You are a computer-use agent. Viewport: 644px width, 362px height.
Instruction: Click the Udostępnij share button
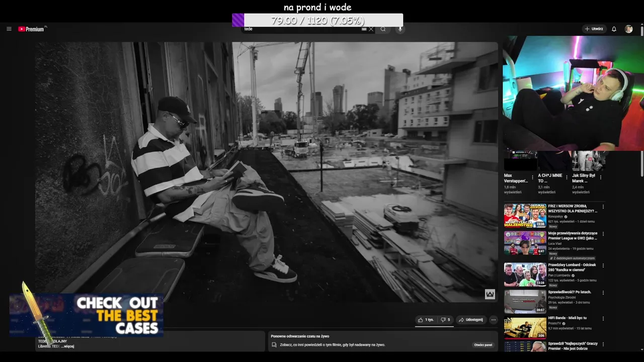[x=471, y=320]
